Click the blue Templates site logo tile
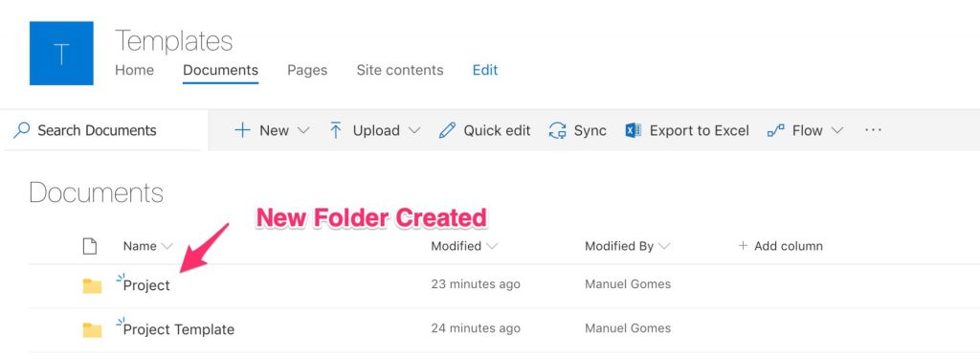The width and height of the screenshot is (980, 359). pos(61,54)
